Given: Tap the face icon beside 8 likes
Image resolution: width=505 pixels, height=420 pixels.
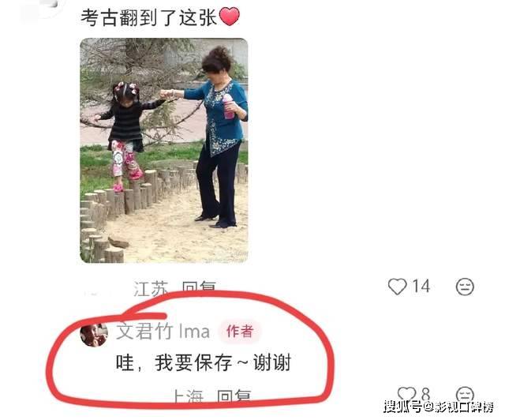Looking at the screenshot, I should [x=465, y=395].
